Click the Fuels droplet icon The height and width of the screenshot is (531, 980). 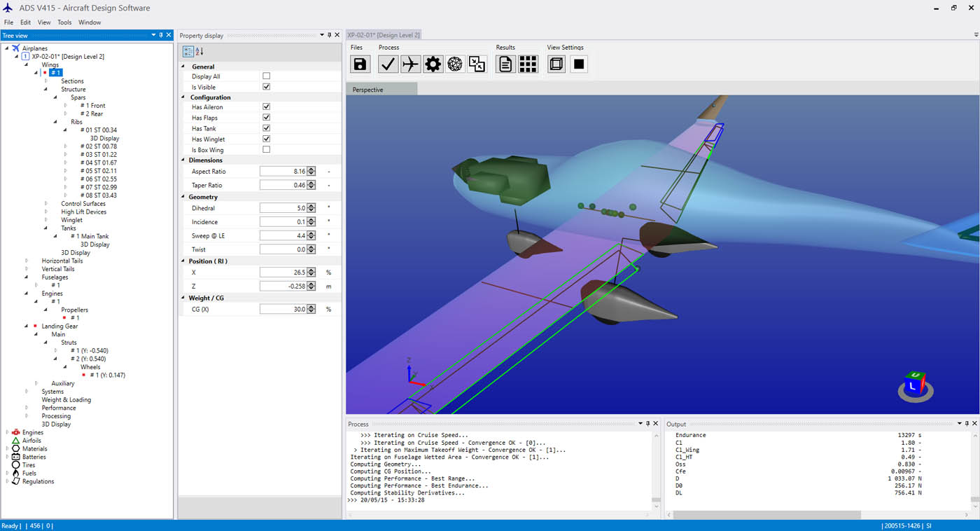(16, 473)
